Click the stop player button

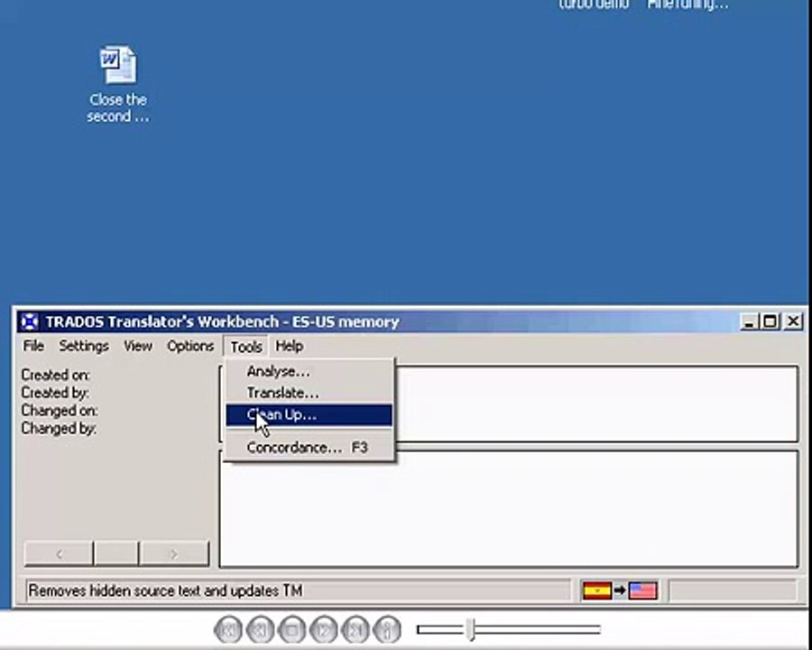(x=292, y=630)
